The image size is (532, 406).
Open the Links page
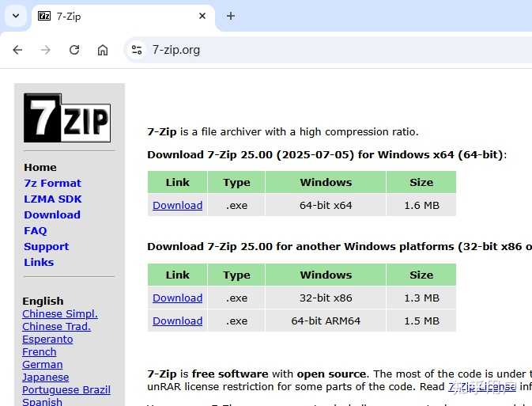tap(39, 262)
